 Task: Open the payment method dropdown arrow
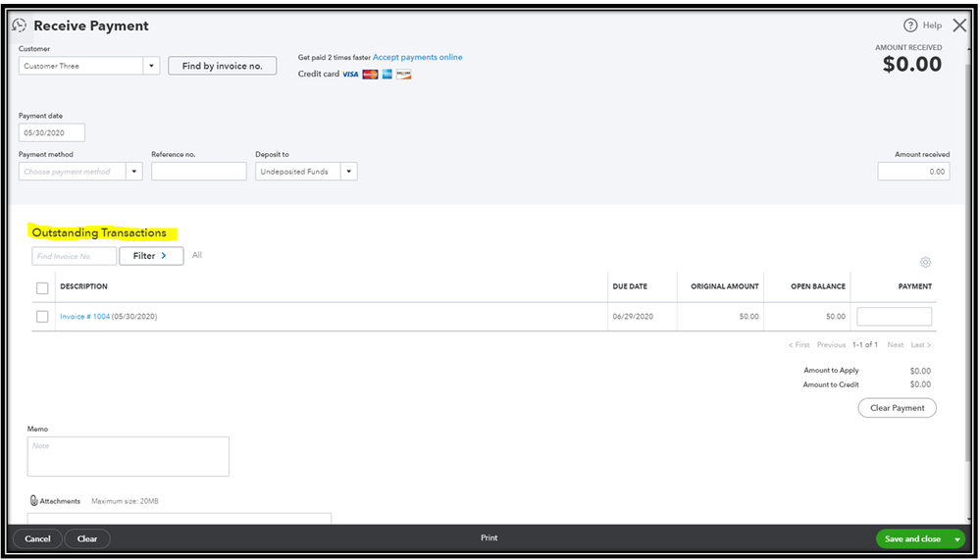pos(134,172)
